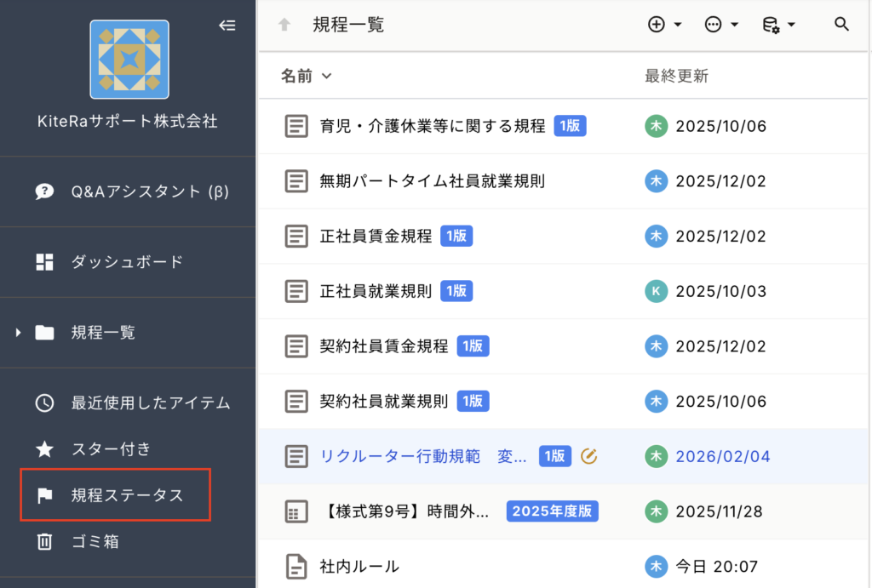Go to ダッシュボード

click(127, 262)
